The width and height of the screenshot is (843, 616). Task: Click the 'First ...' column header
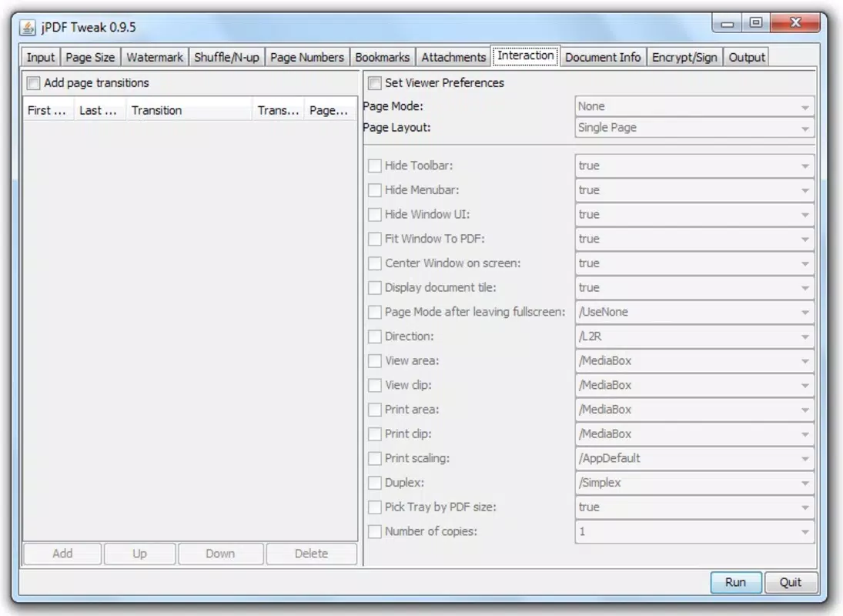coord(49,110)
